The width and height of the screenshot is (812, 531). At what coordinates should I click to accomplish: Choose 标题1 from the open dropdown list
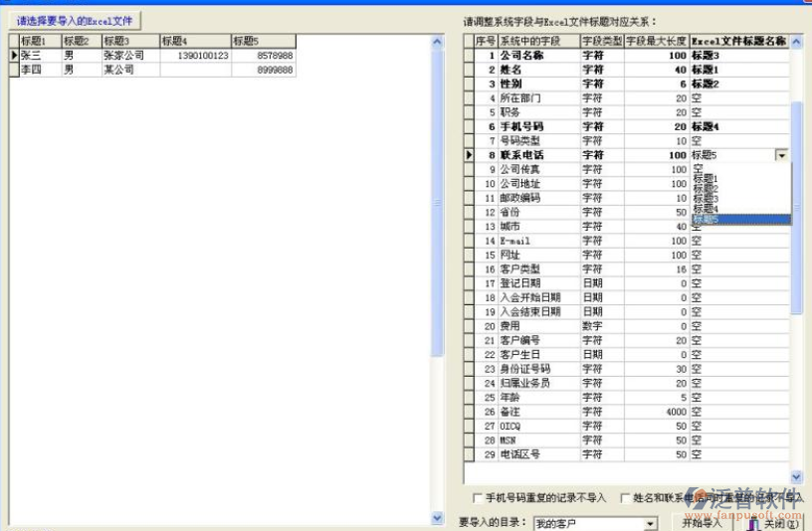pyautogui.click(x=705, y=179)
